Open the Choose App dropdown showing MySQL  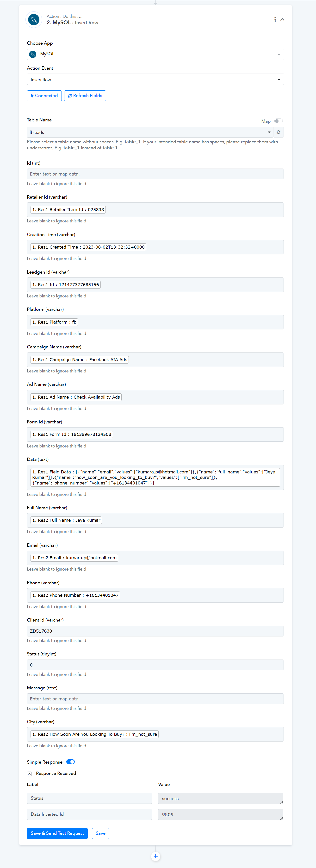156,54
